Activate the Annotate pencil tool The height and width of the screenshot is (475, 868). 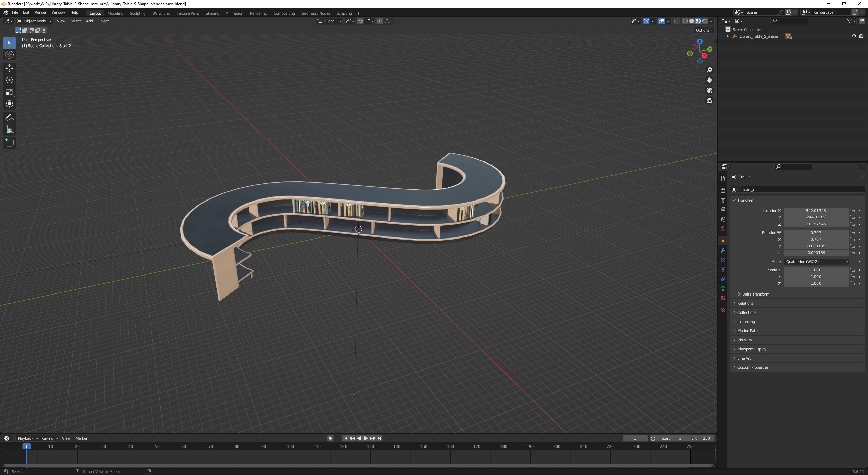click(x=9, y=118)
